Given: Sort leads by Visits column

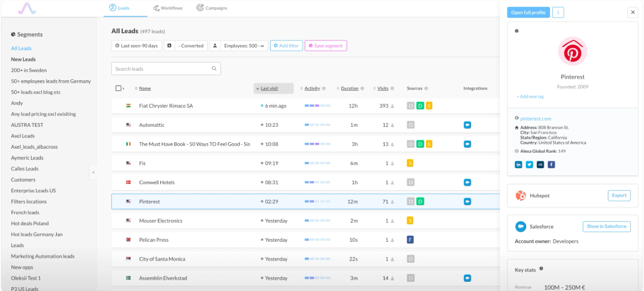Looking at the screenshot, I should pyautogui.click(x=383, y=88).
